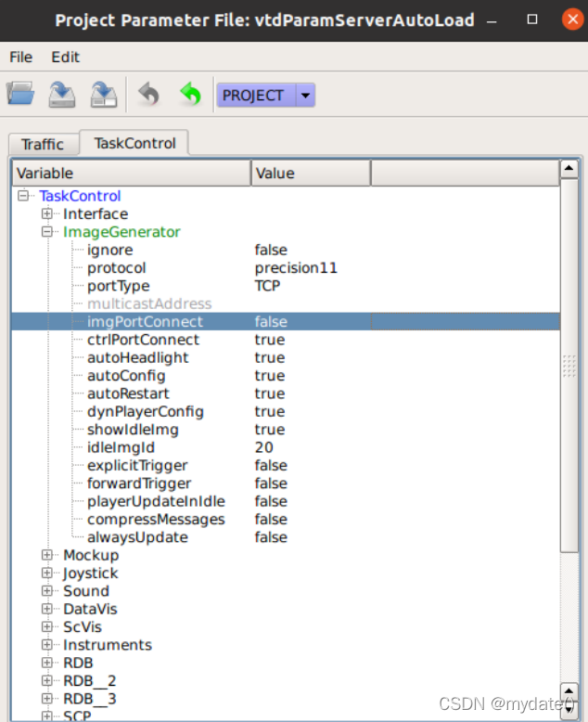Expand the Interface node
Image resolution: width=588 pixels, height=722 pixels.
47,213
